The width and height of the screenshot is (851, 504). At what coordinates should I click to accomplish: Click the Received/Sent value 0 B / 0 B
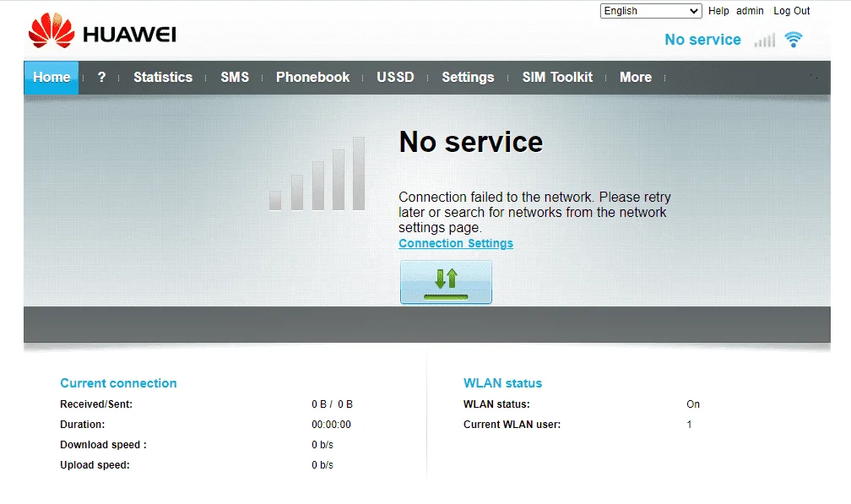click(x=332, y=404)
